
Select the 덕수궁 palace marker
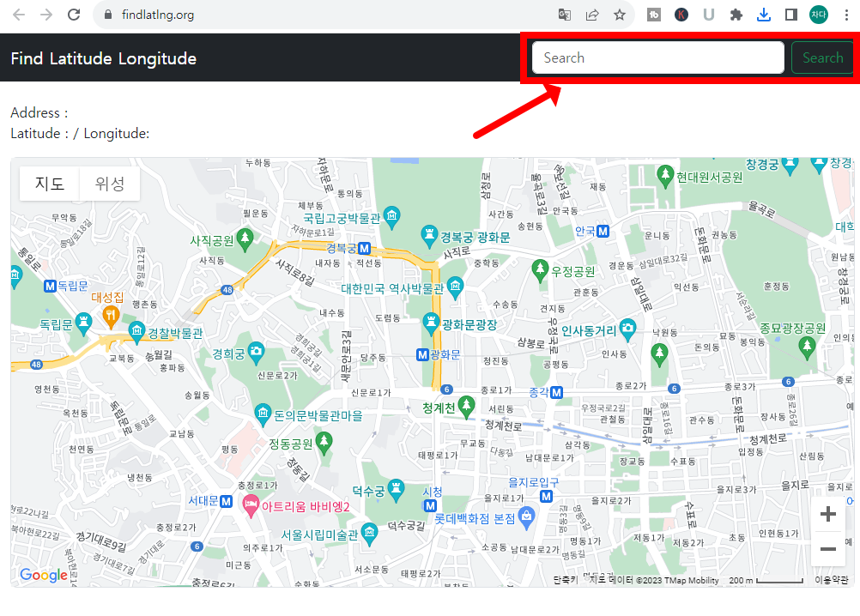[x=396, y=491]
